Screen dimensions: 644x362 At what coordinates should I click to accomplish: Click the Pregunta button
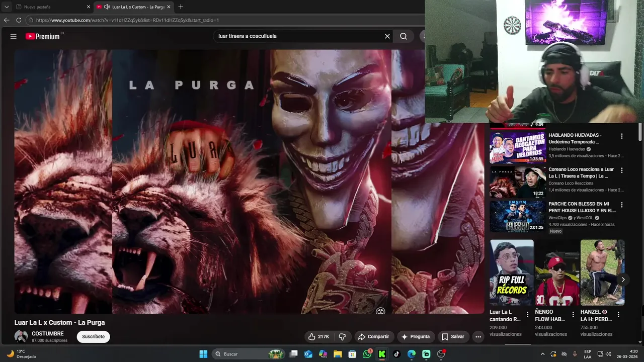416,336
